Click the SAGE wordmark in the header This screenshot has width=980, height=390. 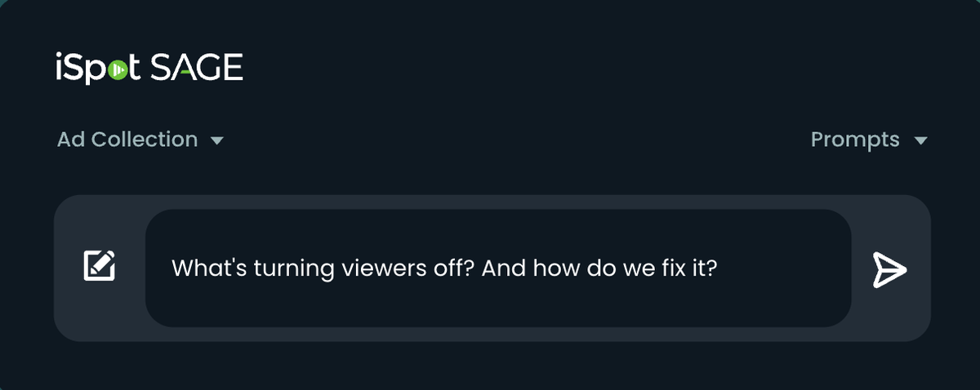point(197,69)
